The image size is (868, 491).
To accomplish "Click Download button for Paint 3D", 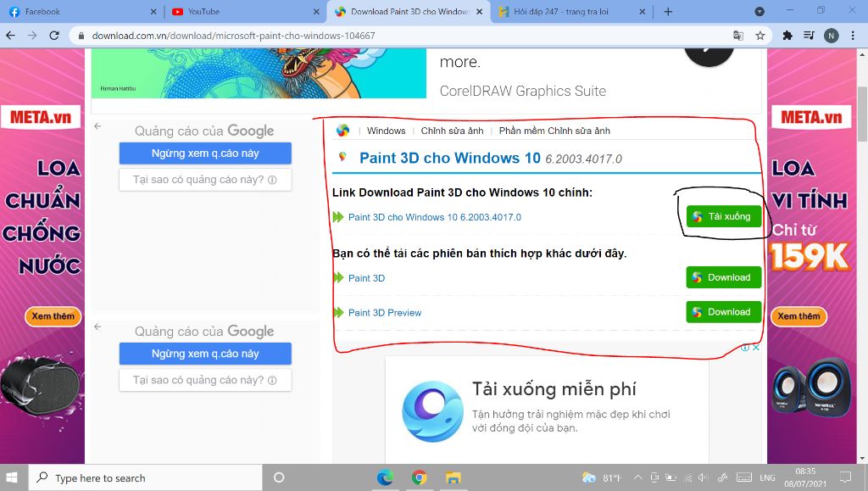I will point(724,277).
